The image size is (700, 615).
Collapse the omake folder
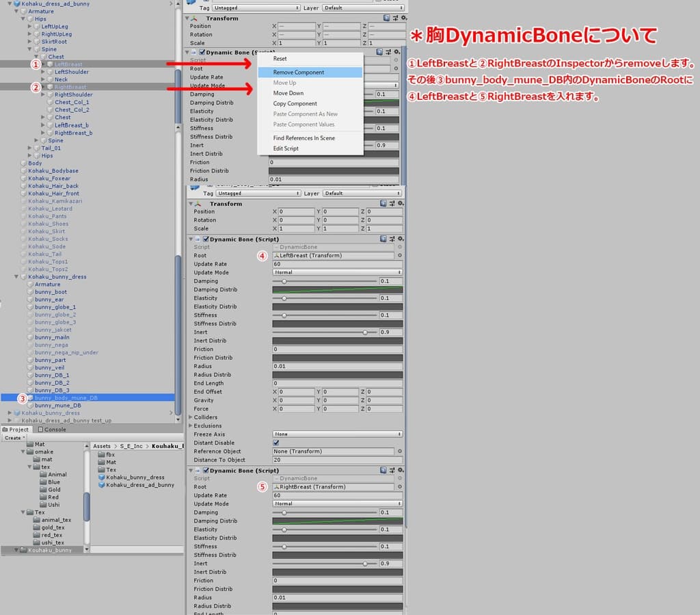tap(23, 452)
